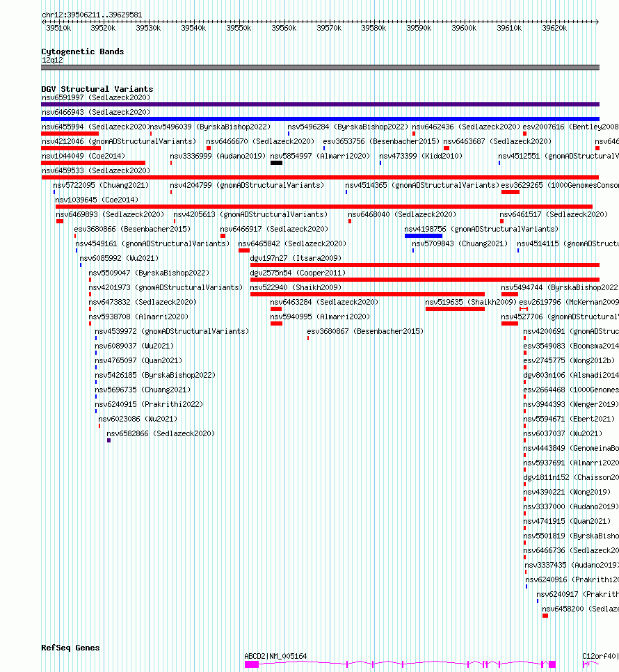This screenshot has height=672, width=619.
Task: Open nsv3944393 (Wenger2019) label
Action: pyautogui.click(x=571, y=403)
